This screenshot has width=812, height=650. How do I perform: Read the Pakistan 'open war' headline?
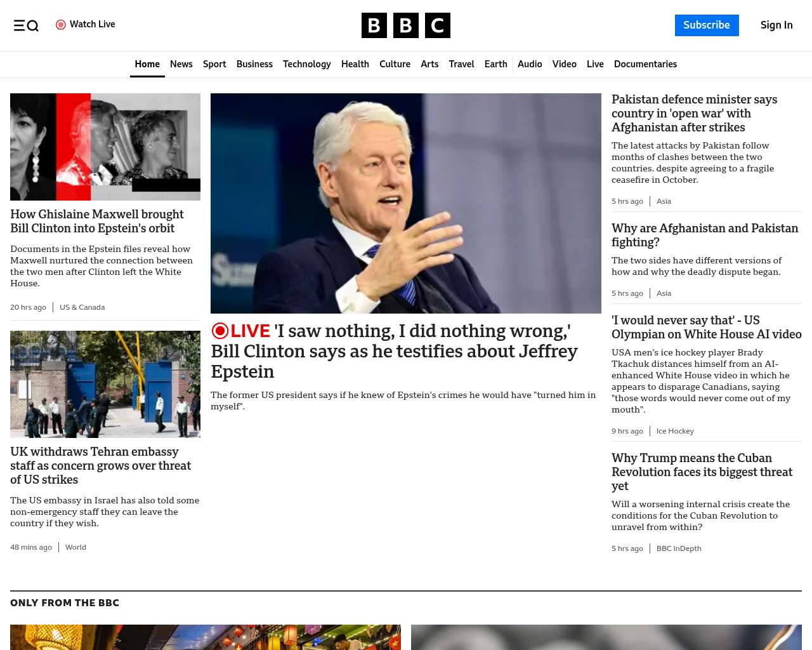pos(694,113)
